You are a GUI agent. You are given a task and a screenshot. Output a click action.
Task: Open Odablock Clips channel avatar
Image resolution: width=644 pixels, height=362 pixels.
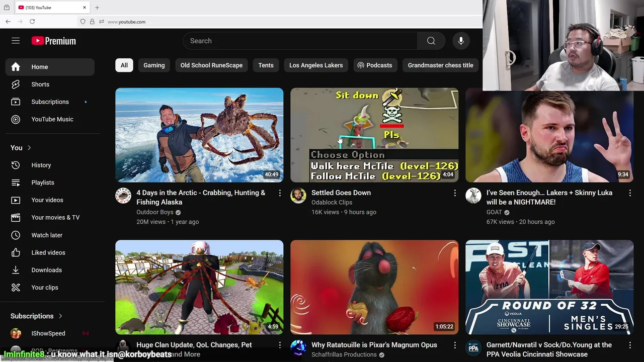(298, 196)
